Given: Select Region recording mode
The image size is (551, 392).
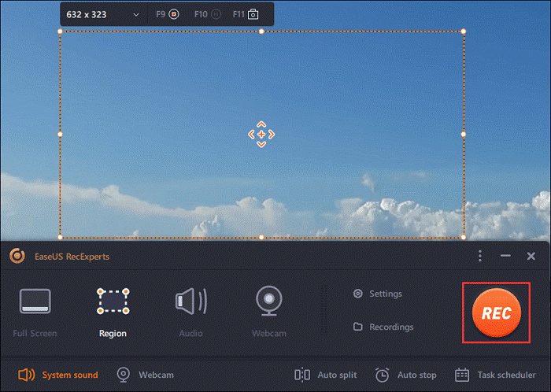Looking at the screenshot, I should coord(113,312).
